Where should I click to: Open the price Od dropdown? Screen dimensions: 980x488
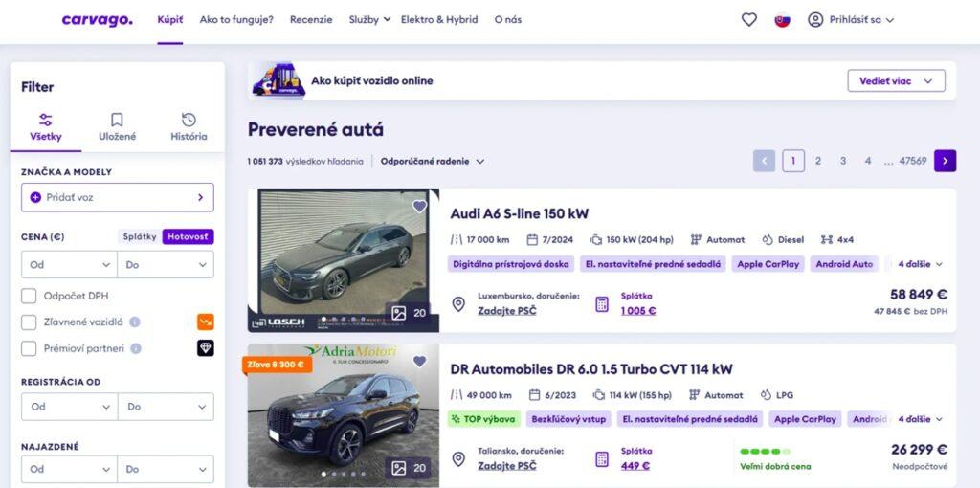pyautogui.click(x=69, y=264)
